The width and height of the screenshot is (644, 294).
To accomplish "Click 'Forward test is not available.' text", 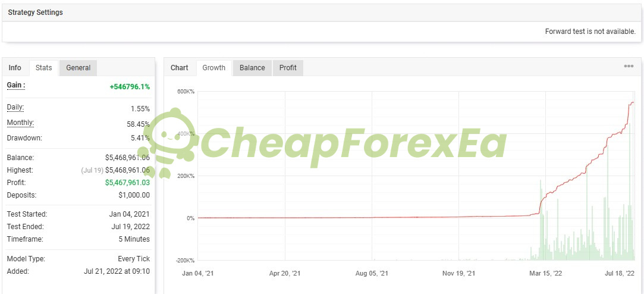I will (x=590, y=32).
